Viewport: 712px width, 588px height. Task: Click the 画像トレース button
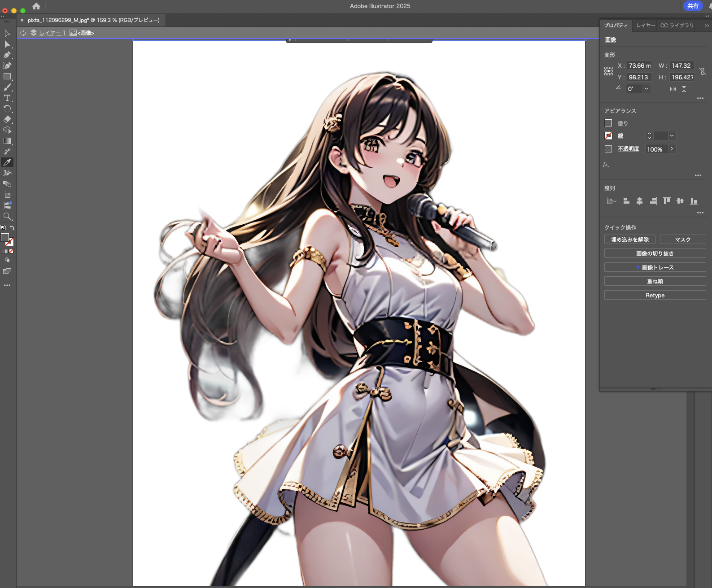[655, 267]
